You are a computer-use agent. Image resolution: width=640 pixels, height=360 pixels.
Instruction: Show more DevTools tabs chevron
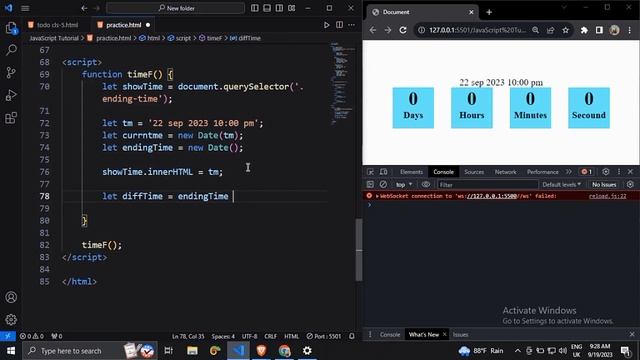point(569,172)
